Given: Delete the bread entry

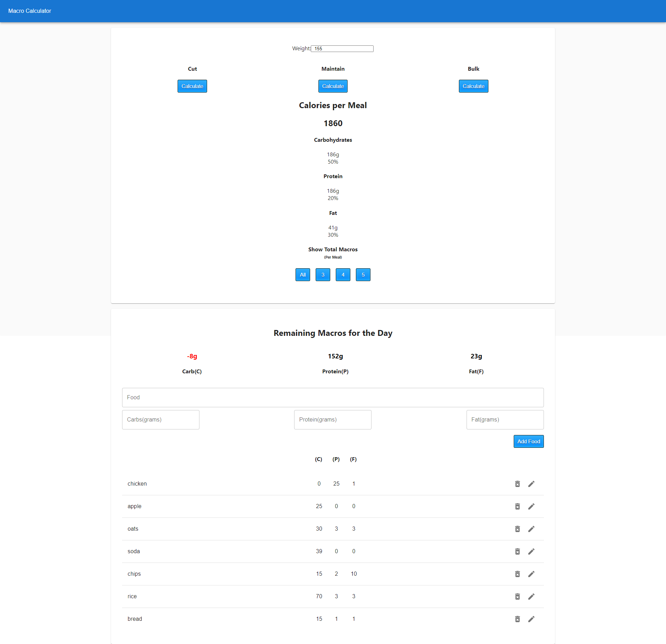Looking at the screenshot, I should (x=517, y=619).
